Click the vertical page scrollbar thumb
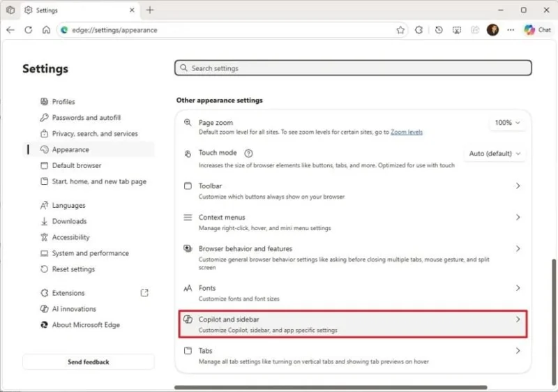This screenshot has width=558, height=392. pyautogui.click(x=554, y=322)
